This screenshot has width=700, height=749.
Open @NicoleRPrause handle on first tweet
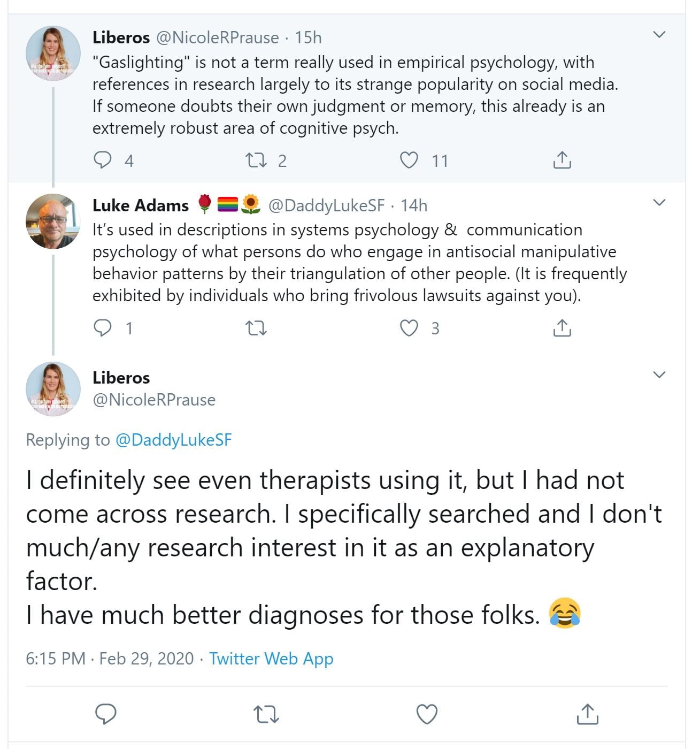217,37
